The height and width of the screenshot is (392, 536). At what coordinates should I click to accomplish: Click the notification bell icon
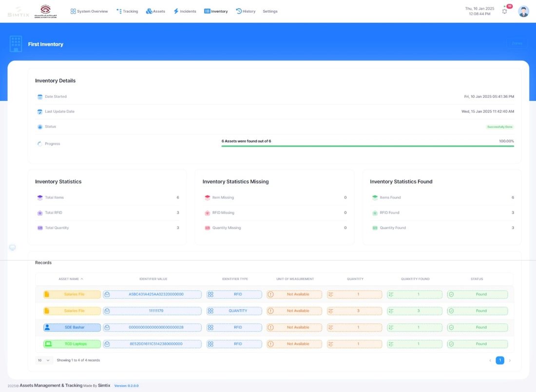tap(504, 11)
